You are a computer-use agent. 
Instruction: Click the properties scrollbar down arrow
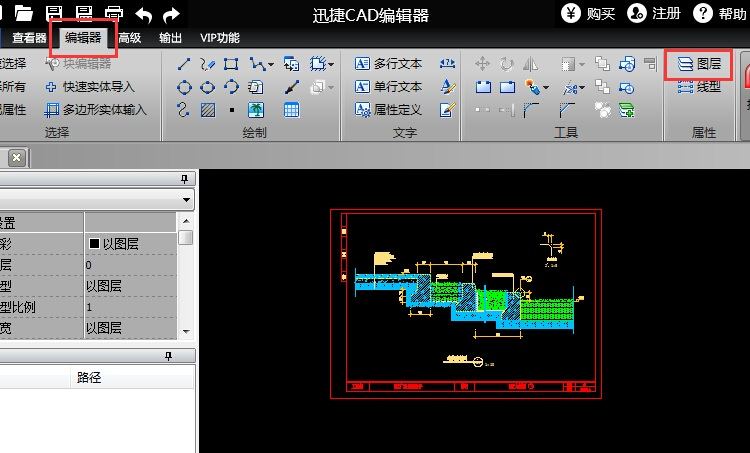(x=187, y=331)
